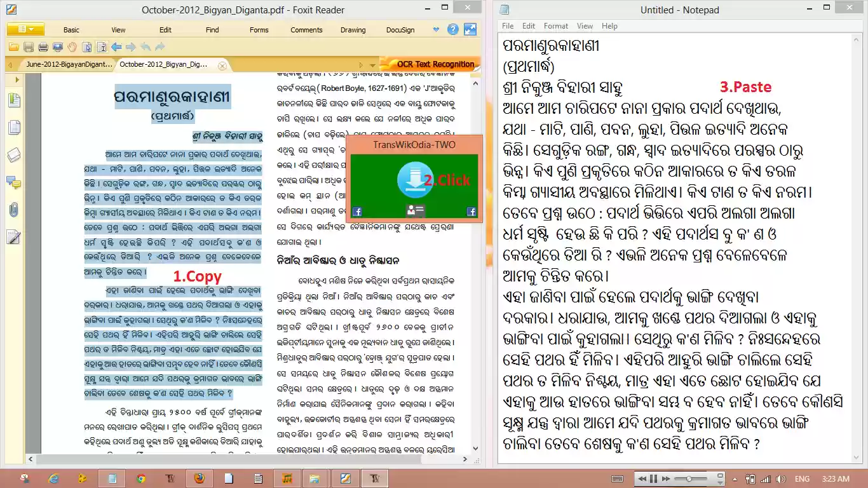
Task: Click the Foxit horizontal scrollbar right arrow
Action: [x=466, y=459]
